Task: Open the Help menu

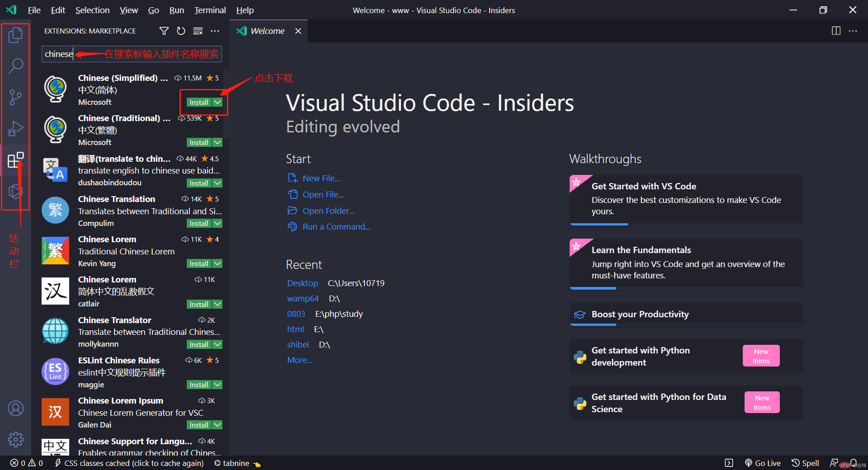Action: (x=245, y=10)
